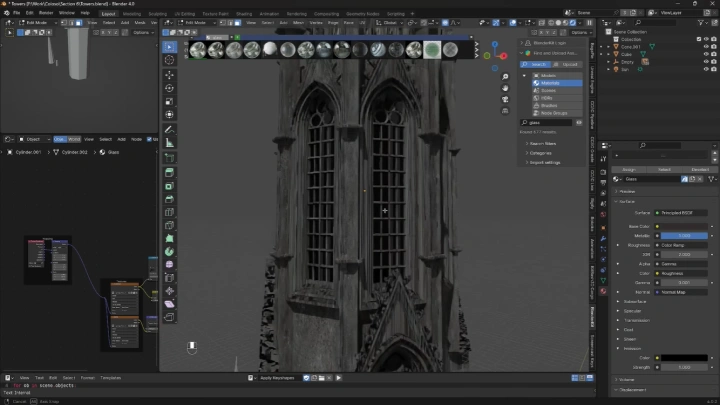The height and width of the screenshot is (405, 720).
Task: Select the Add Cube tool
Action: tap(169, 158)
